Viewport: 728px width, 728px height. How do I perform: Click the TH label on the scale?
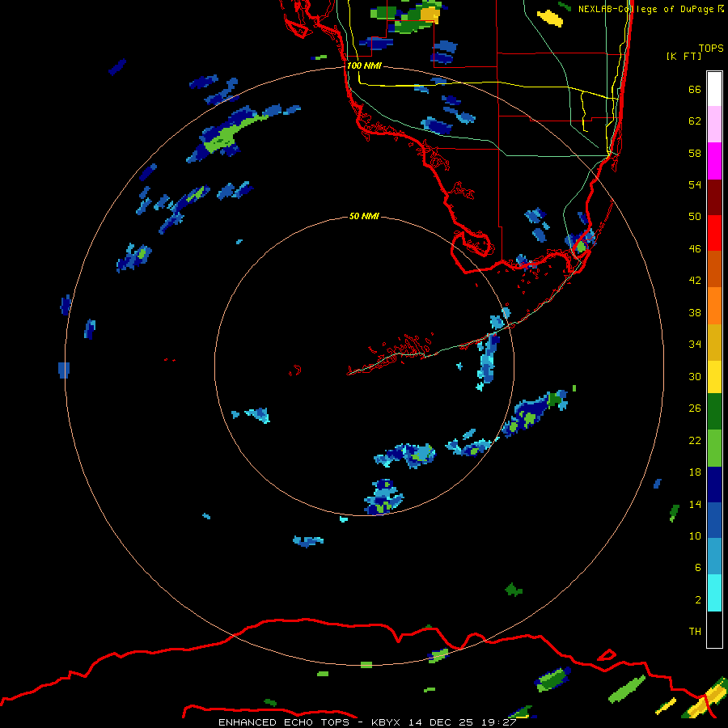(695, 631)
